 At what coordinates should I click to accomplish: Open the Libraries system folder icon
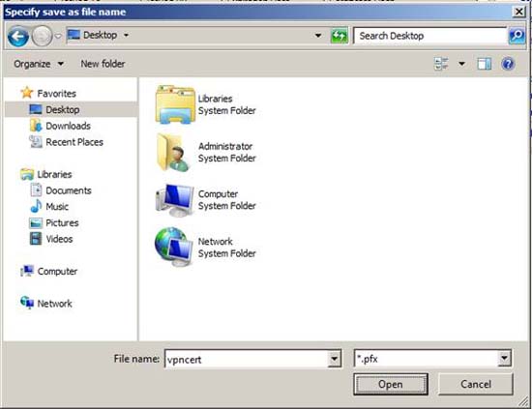[x=175, y=104]
